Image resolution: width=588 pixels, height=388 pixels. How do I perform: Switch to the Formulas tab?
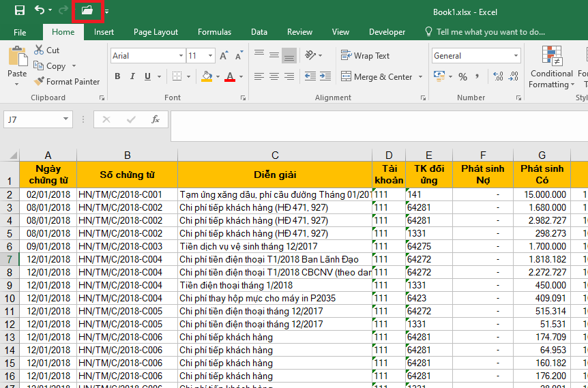214,32
